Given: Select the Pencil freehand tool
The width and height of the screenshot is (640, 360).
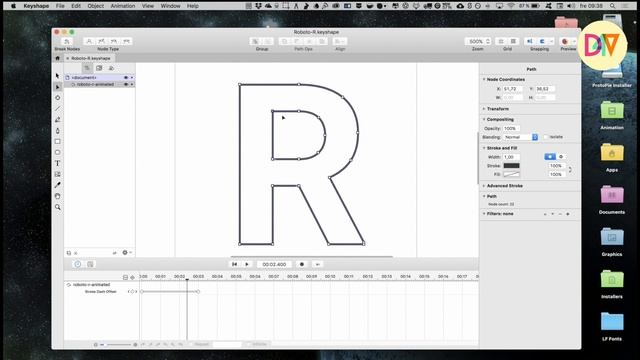Looking at the screenshot, I should (x=58, y=120).
